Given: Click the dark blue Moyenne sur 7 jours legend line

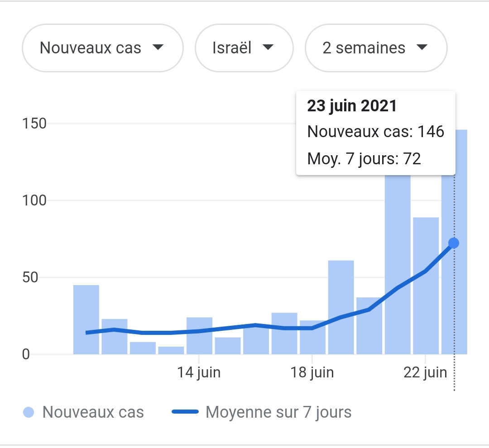Looking at the screenshot, I should (185, 412).
